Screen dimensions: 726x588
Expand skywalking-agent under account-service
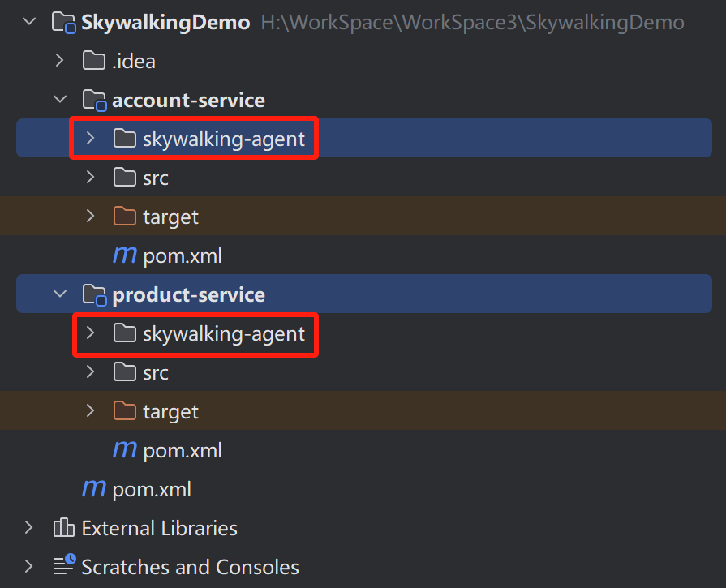point(90,138)
